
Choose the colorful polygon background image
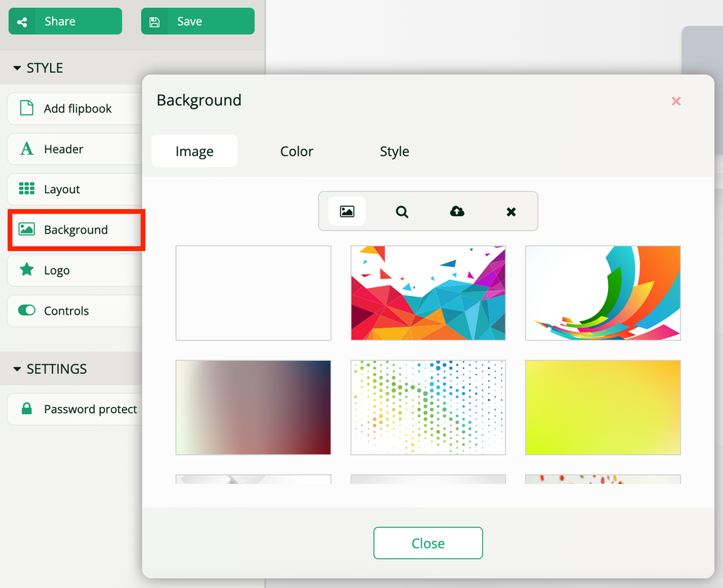(x=428, y=293)
